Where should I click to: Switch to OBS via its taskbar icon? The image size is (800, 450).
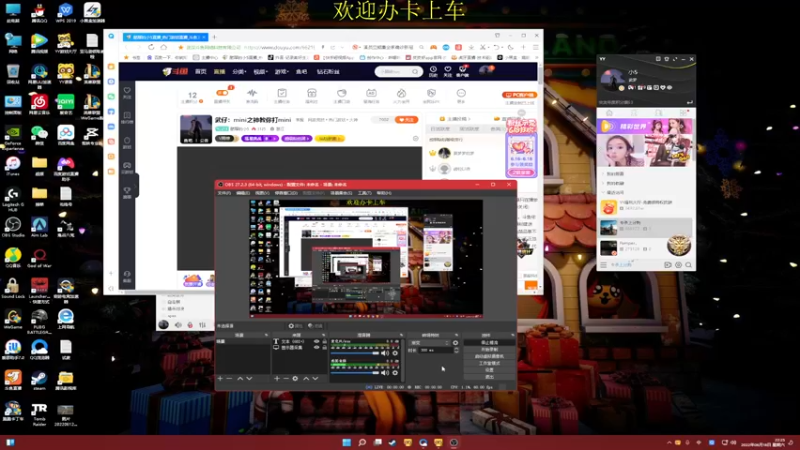(x=454, y=442)
